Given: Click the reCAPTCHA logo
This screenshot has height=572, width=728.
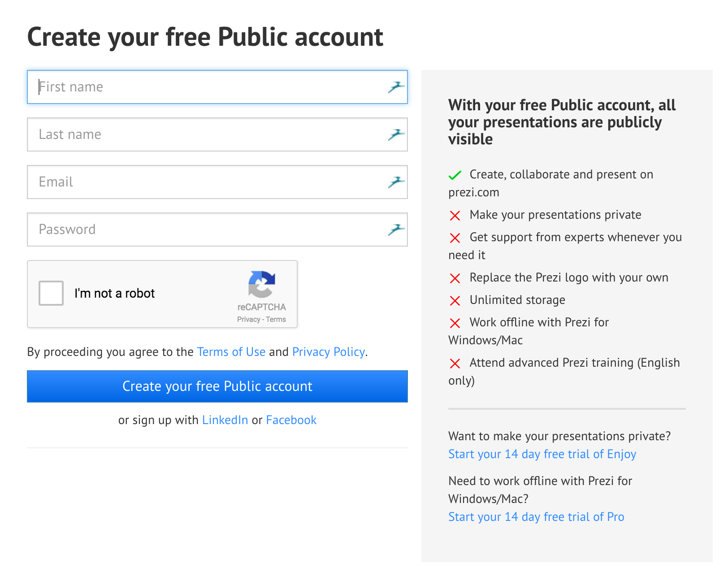Looking at the screenshot, I should tap(262, 284).
